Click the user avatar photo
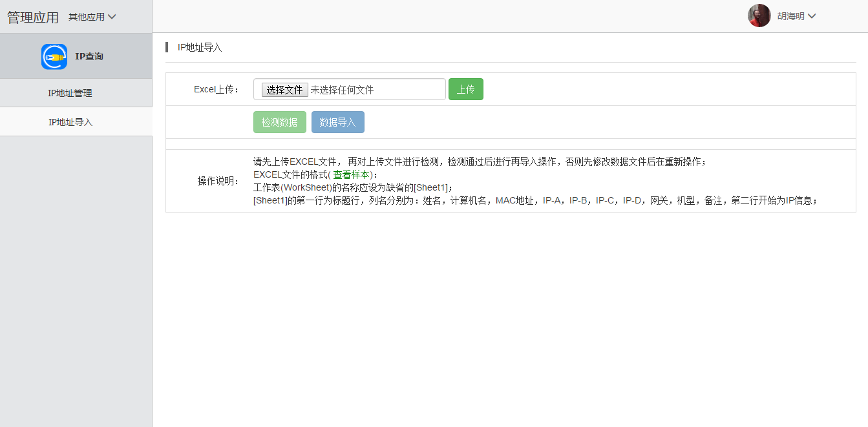Image resolution: width=868 pixels, height=427 pixels. click(x=759, y=16)
